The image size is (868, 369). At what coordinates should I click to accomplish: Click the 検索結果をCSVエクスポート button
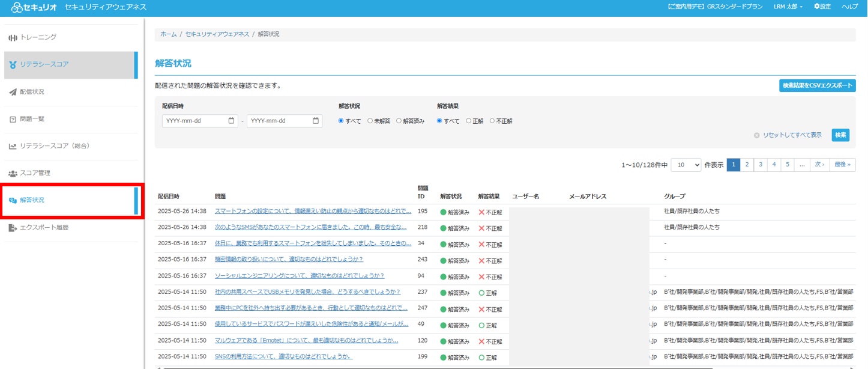(817, 85)
